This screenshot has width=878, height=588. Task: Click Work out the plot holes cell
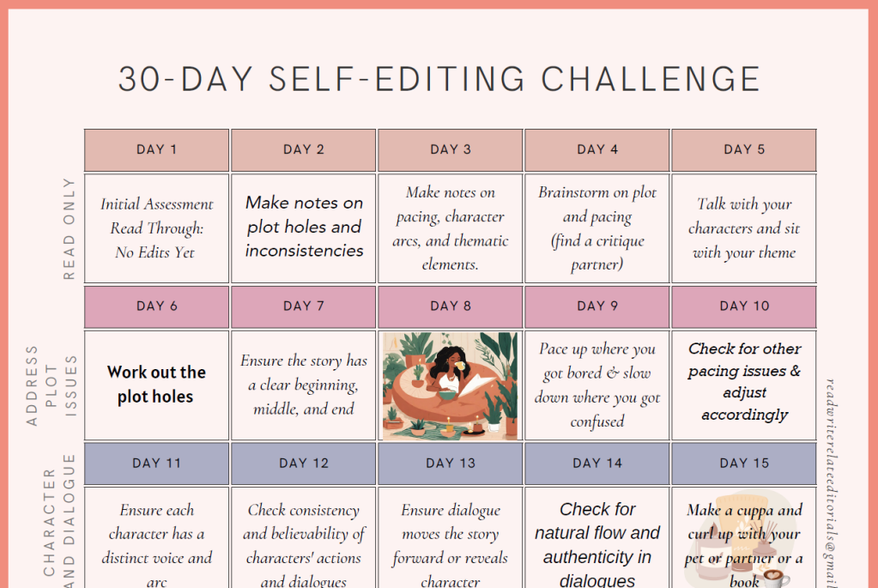click(157, 385)
